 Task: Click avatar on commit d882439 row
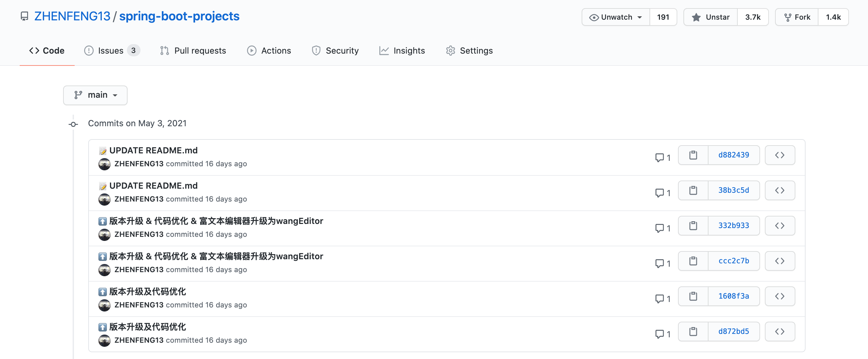pyautogui.click(x=105, y=164)
